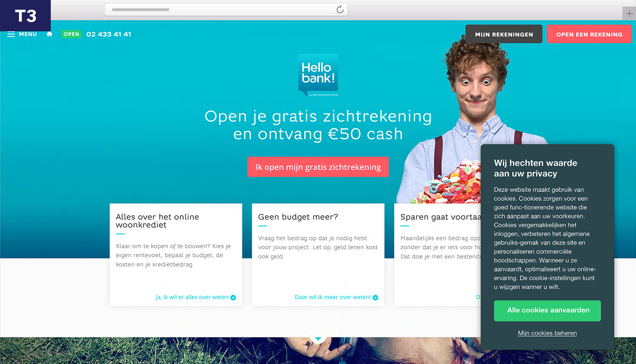Click 'Ik open mijn gratis zichtrekening' button
The width and height of the screenshot is (636, 364).
coord(318,167)
